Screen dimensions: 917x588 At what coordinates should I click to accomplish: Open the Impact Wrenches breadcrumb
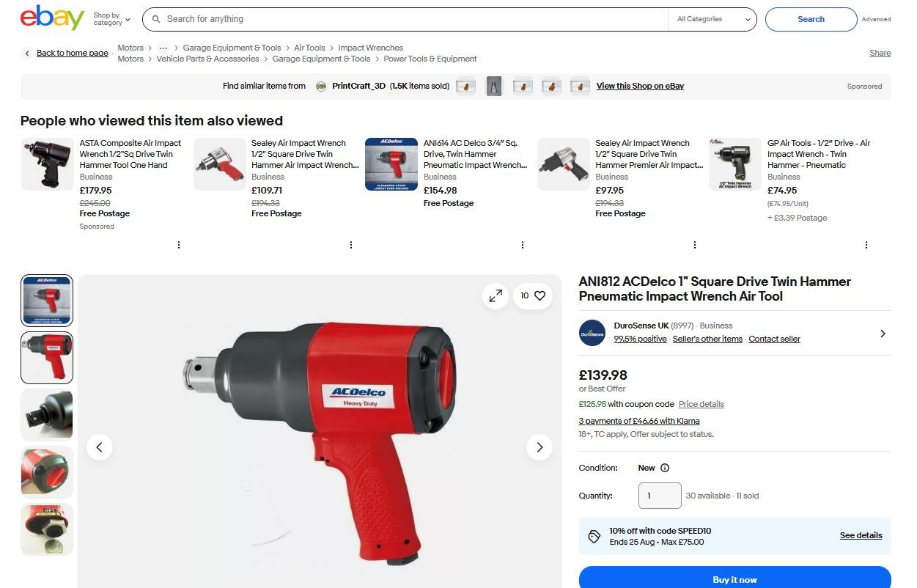coord(370,48)
